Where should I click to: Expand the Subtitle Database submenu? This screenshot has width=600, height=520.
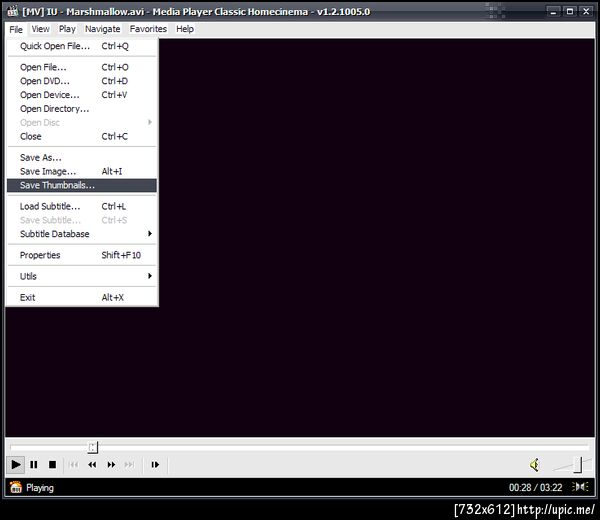(82, 234)
